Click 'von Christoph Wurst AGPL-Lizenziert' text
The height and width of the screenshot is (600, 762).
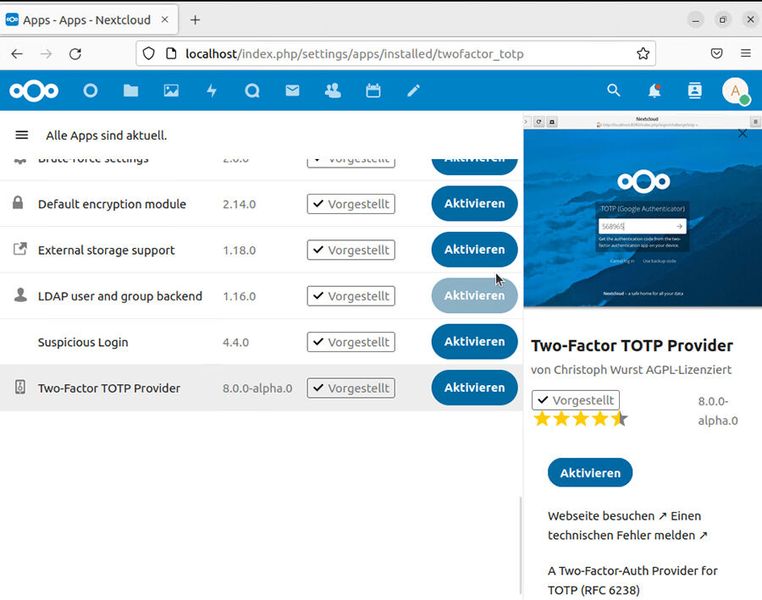coord(631,370)
